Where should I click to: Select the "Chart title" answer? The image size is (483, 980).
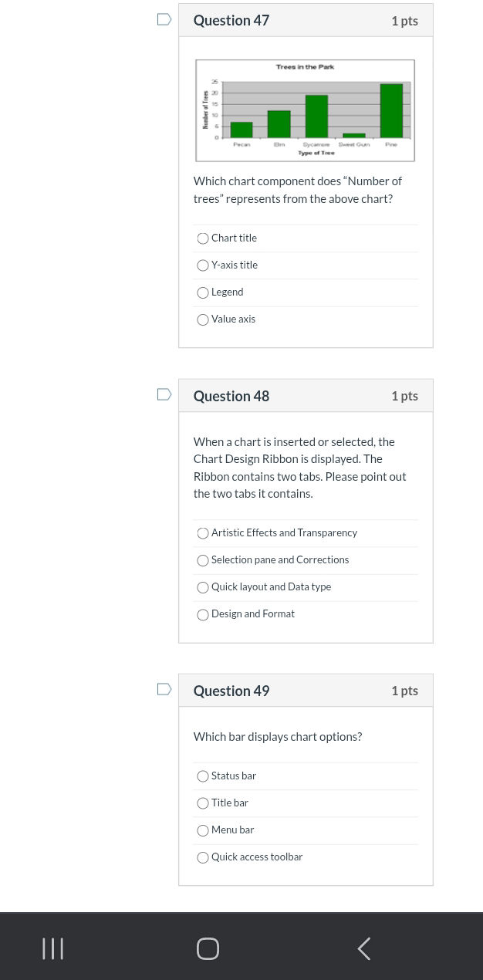pyautogui.click(x=203, y=238)
